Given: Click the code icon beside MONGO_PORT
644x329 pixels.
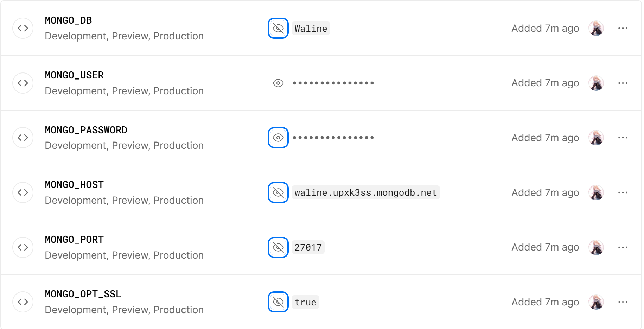Looking at the screenshot, I should tap(23, 247).
